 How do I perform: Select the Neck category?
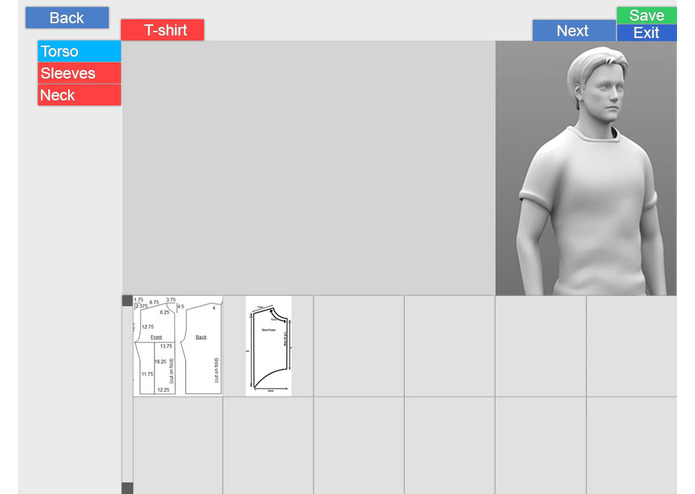pyautogui.click(x=79, y=95)
